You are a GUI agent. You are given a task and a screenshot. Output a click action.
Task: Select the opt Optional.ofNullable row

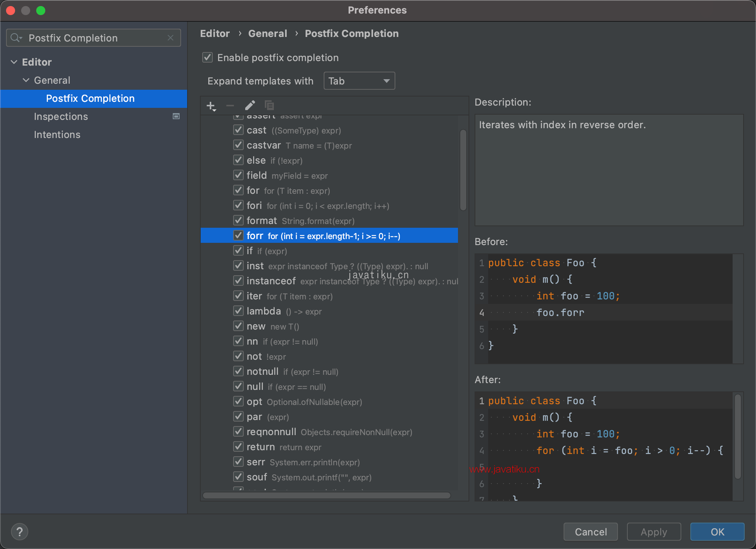click(329, 402)
